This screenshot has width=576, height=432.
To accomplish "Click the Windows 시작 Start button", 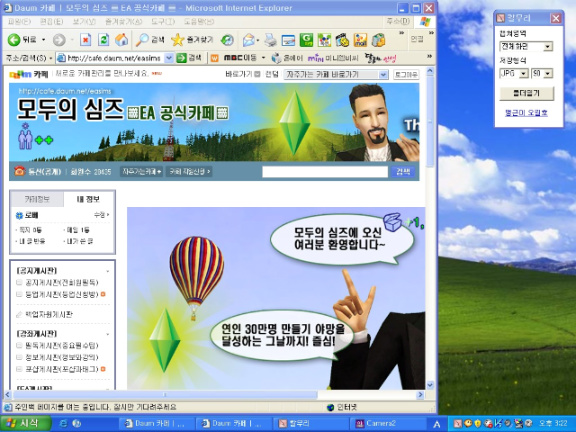I will [25, 423].
